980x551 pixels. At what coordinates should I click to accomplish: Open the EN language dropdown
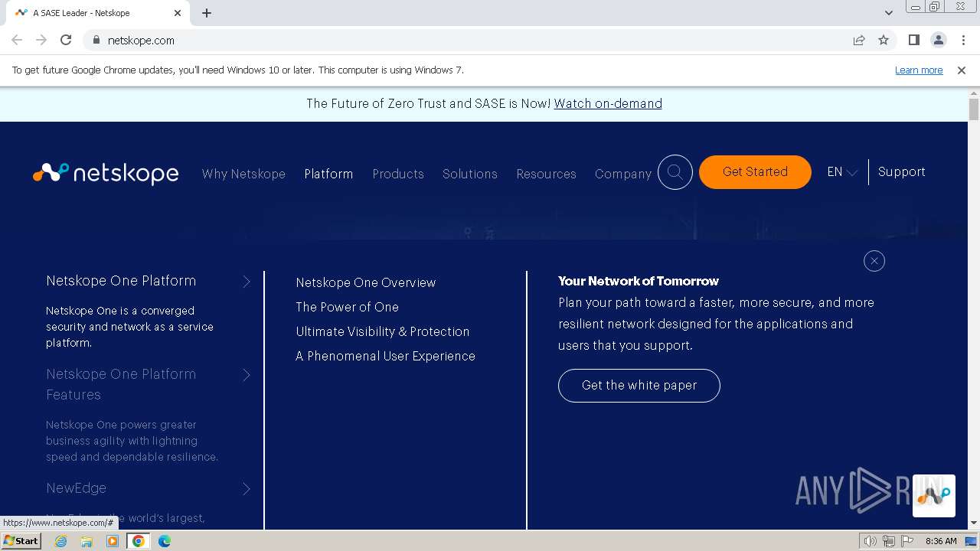[842, 172]
